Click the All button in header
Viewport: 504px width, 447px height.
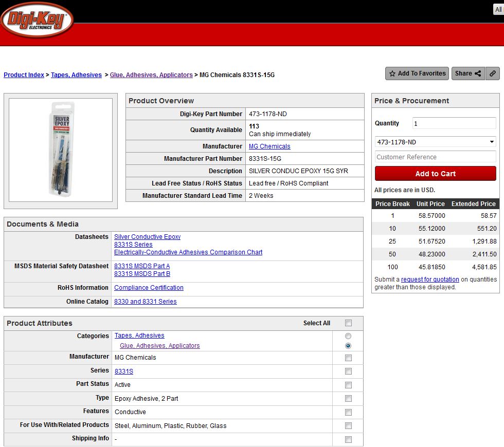coord(498,9)
